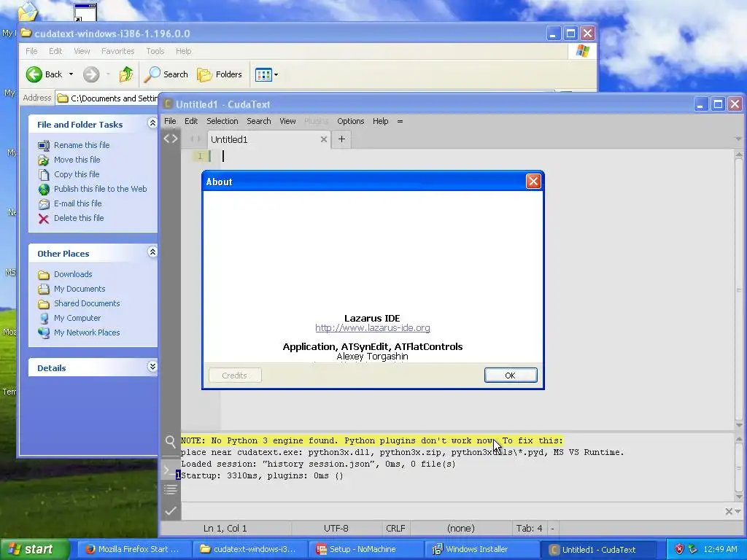
Task: Click E-mail this file
Action: tap(77, 203)
